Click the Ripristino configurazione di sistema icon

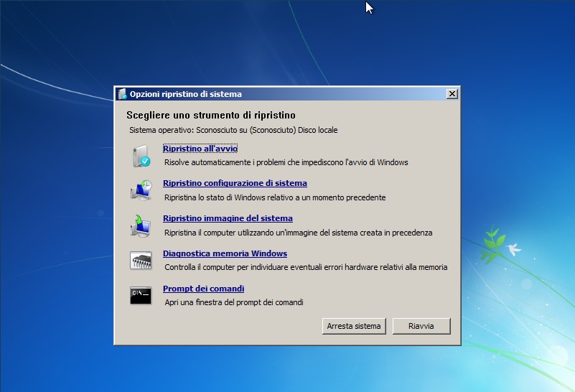(141, 190)
